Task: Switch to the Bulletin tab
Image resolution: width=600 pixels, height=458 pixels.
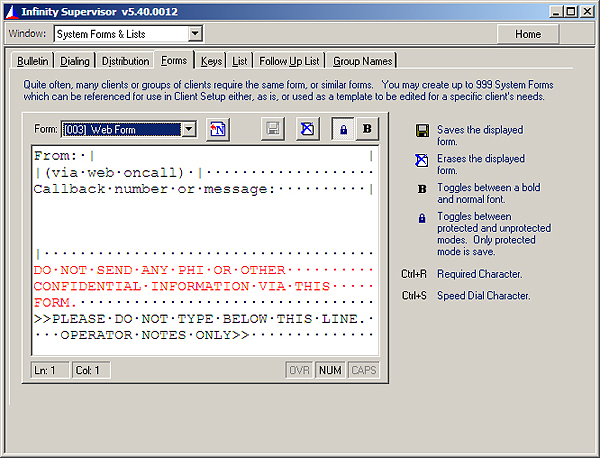Action: [33, 61]
